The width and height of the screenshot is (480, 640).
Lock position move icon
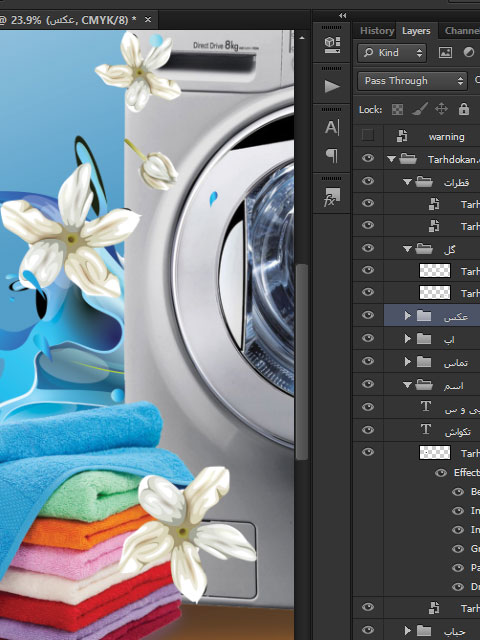441,109
